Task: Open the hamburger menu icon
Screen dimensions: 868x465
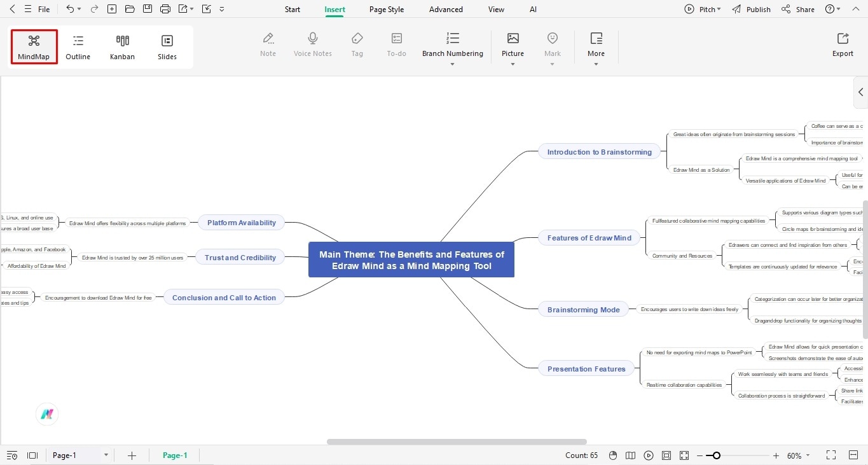Action: point(27,9)
